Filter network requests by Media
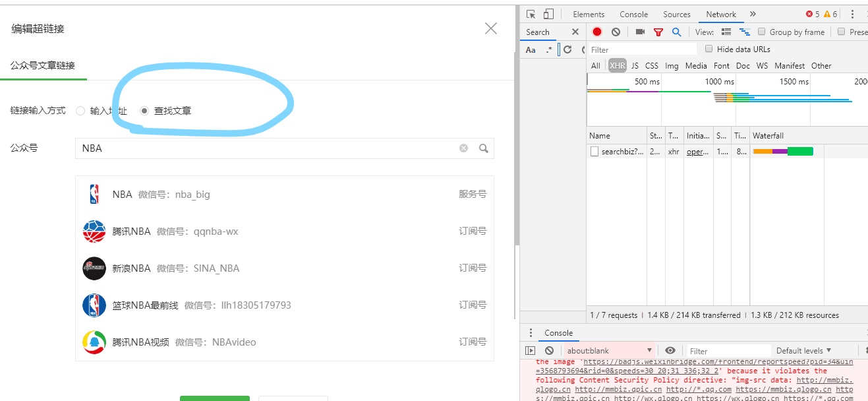 pos(696,66)
